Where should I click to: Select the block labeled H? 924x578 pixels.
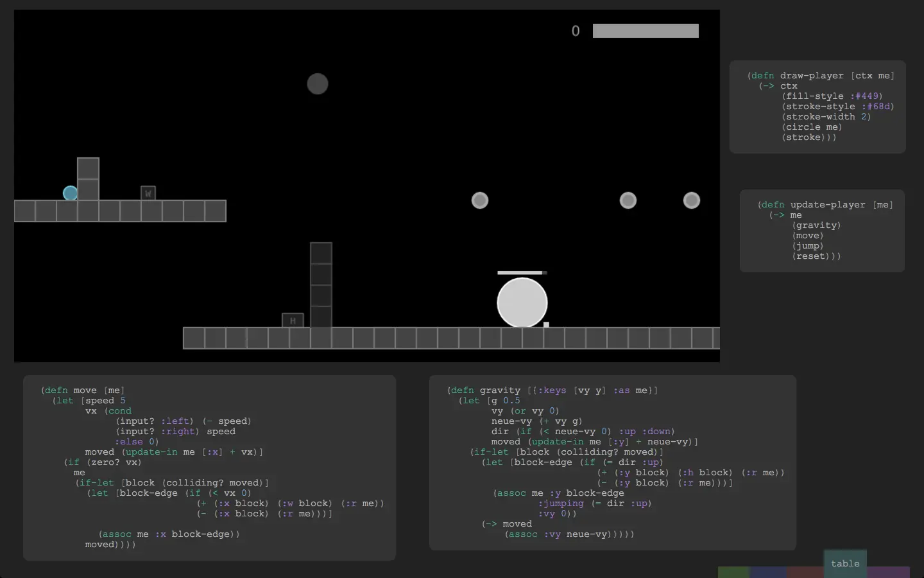point(293,320)
